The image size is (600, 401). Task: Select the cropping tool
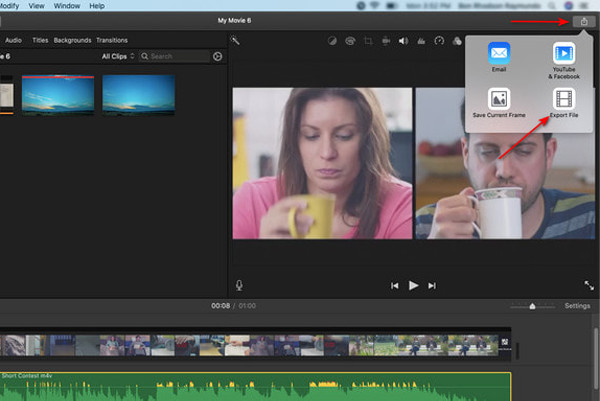click(x=368, y=41)
